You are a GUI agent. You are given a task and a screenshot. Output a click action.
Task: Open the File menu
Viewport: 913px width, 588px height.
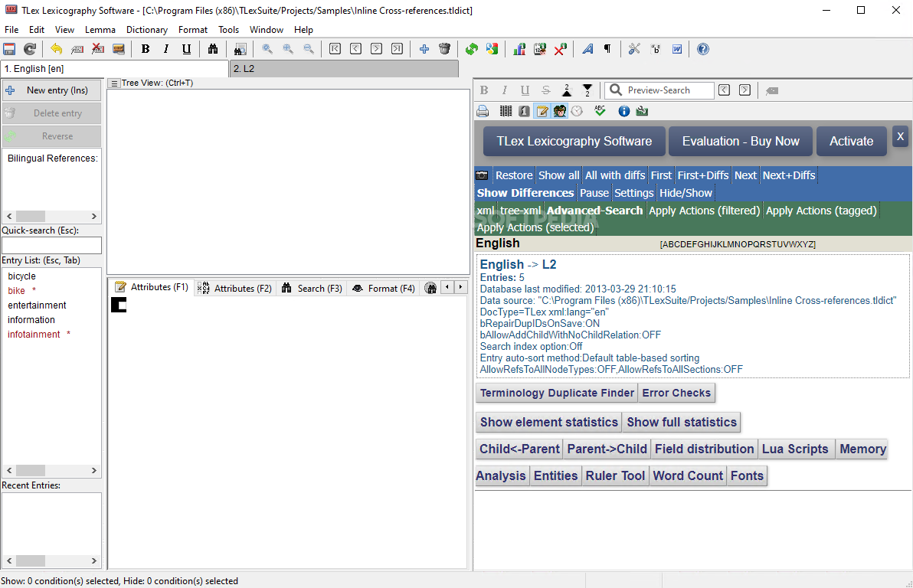tap(11, 30)
